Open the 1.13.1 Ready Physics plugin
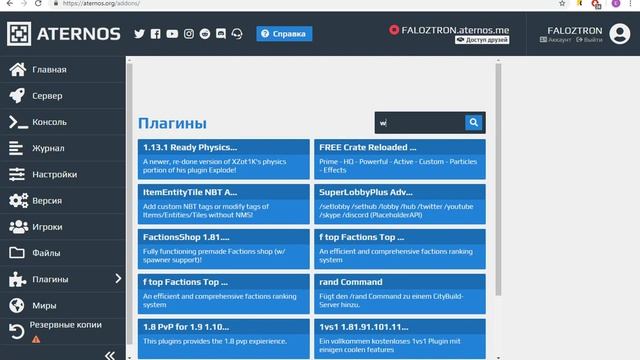 (224, 159)
